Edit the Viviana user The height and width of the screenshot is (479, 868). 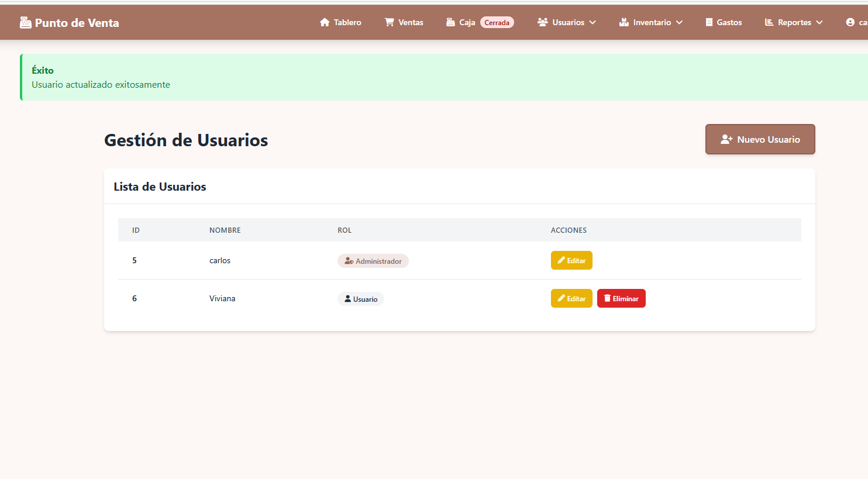pos(571,298)
